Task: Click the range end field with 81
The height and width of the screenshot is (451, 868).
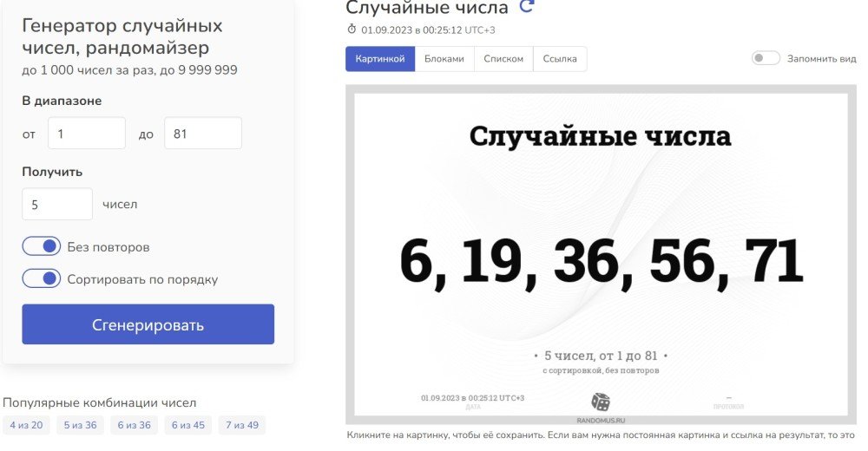Action: pos(202,134)
